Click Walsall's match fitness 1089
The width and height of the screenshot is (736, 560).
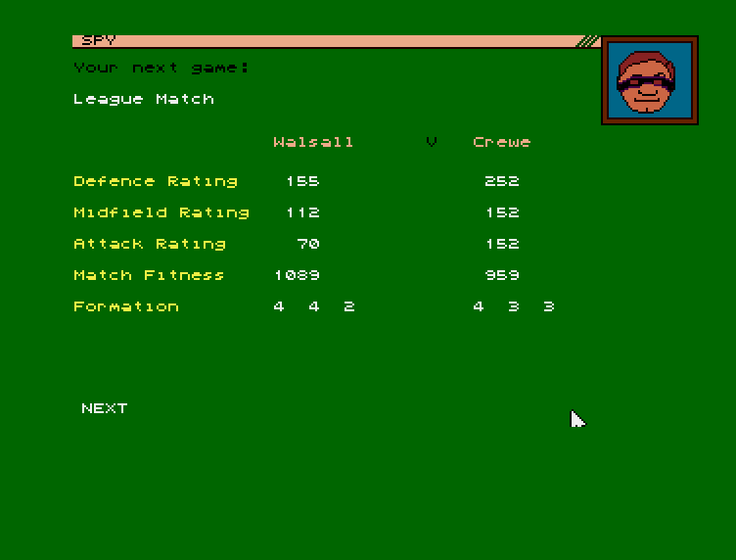click(x=298, y=275)
